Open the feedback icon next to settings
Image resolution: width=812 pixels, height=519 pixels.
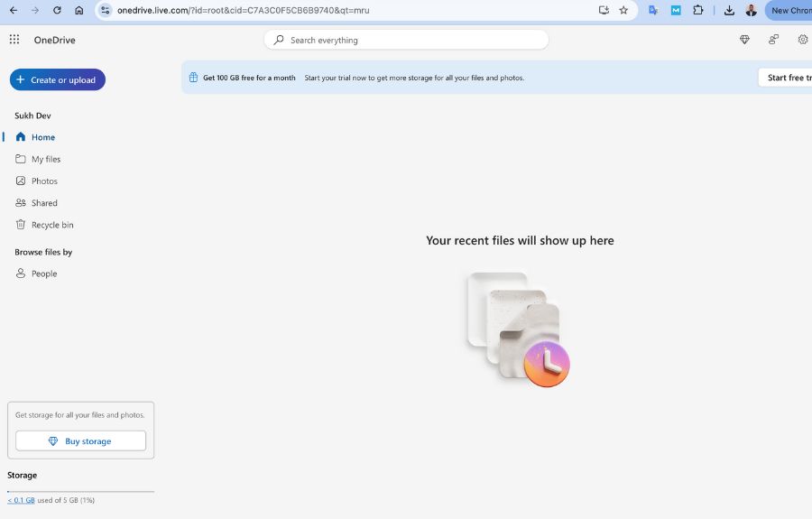[x=774, y=40]
